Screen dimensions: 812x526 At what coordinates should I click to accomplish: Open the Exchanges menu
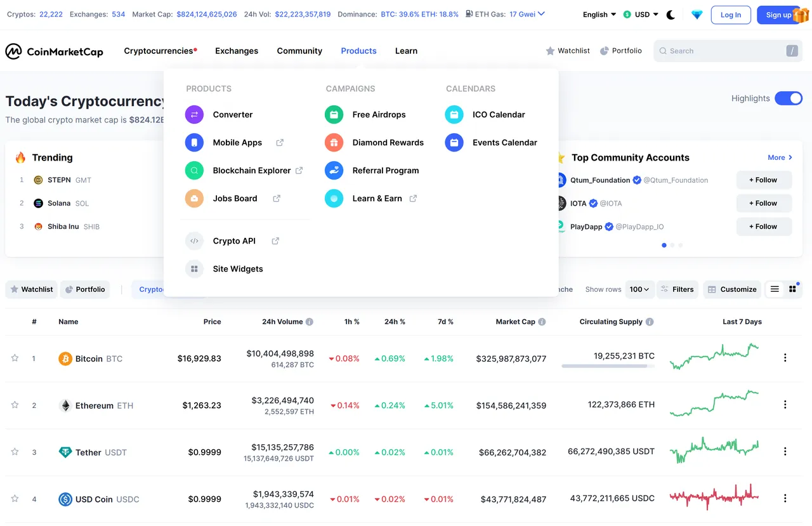click(x=237, y=51)
